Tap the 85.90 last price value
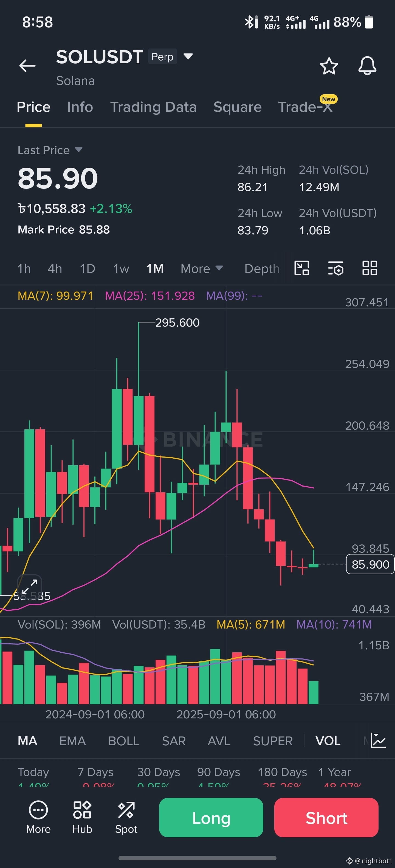 coord(58,178)
